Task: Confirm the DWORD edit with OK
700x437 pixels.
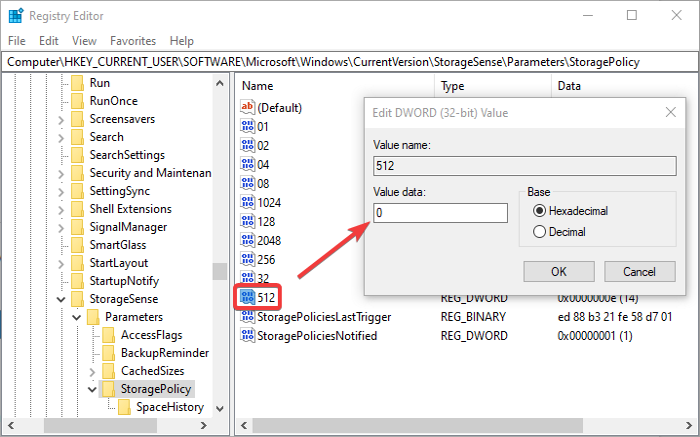Action: pyautogui.click(x=559, y=271)
